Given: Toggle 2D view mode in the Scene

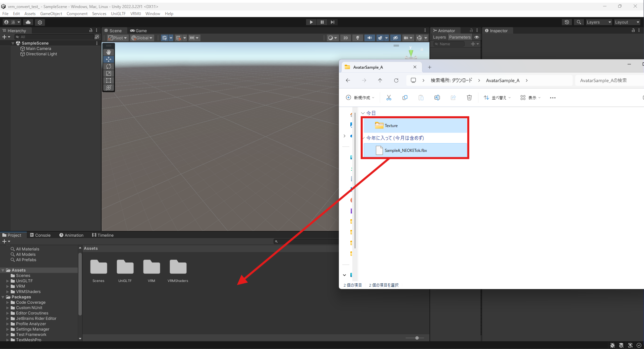Looking at the screenshot, I should (x=345, y=38).
